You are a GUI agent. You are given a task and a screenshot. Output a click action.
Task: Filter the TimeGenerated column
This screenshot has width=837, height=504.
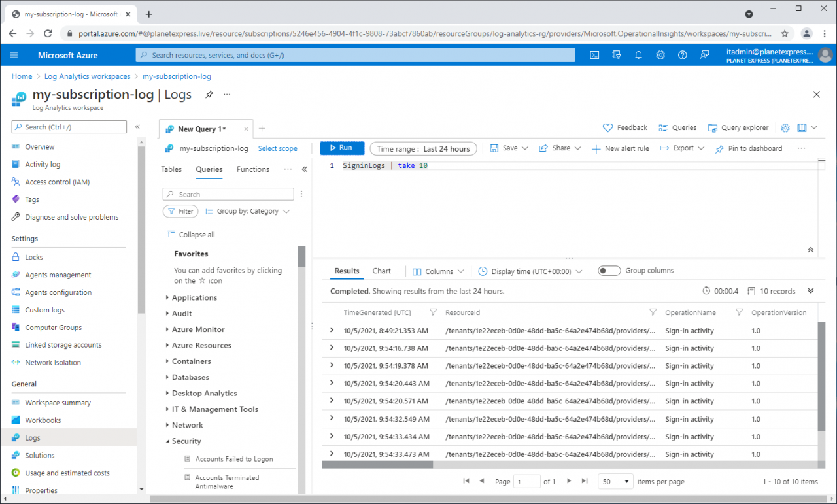coord(433,312)
